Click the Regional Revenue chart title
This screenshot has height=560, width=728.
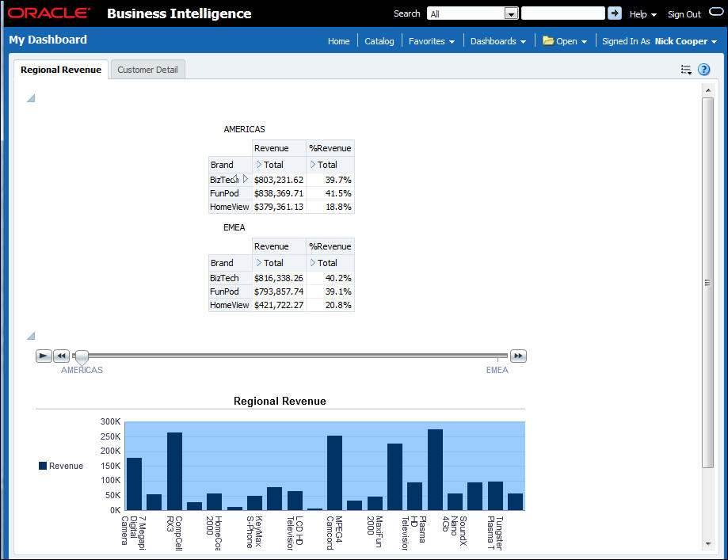click(280, 402)
